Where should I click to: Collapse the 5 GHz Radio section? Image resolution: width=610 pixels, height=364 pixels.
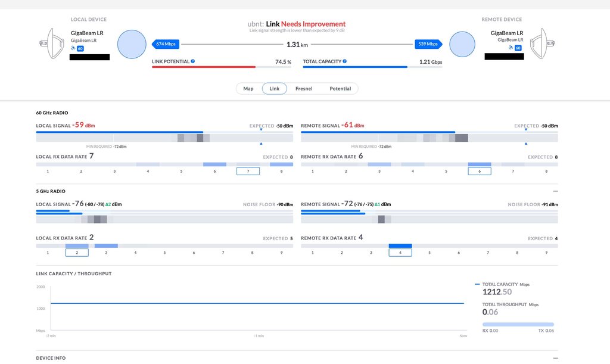click(555, 191)
